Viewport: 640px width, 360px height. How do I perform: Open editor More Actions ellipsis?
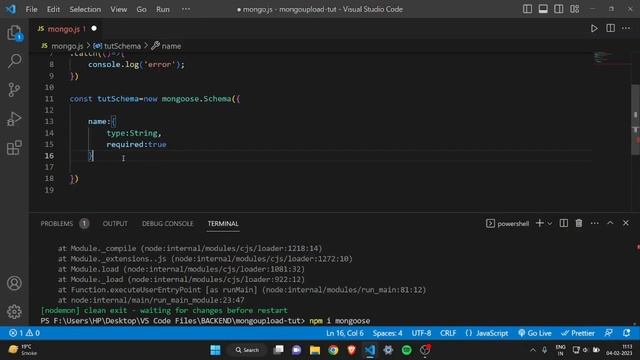pyautogui.click(x=626, y=28)
